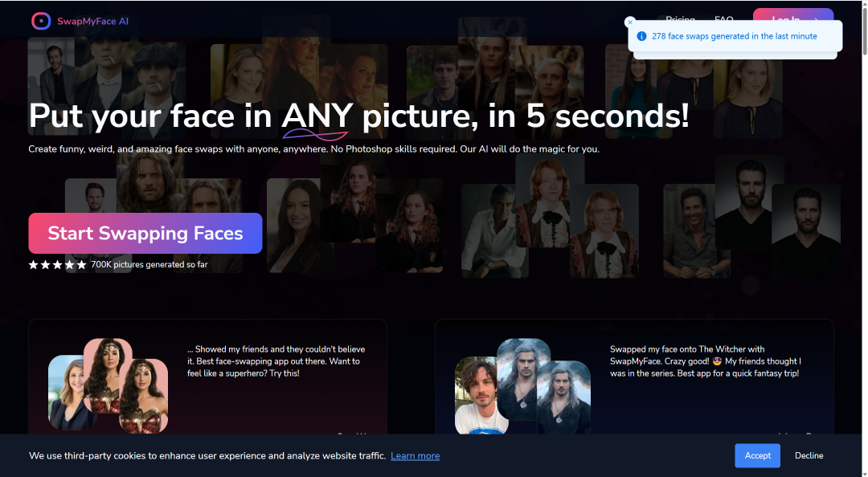The height and width of the screenshot is (477, 868).
Task: Click the SwapMyFace AI logo icon
Action: click(41, 21)
